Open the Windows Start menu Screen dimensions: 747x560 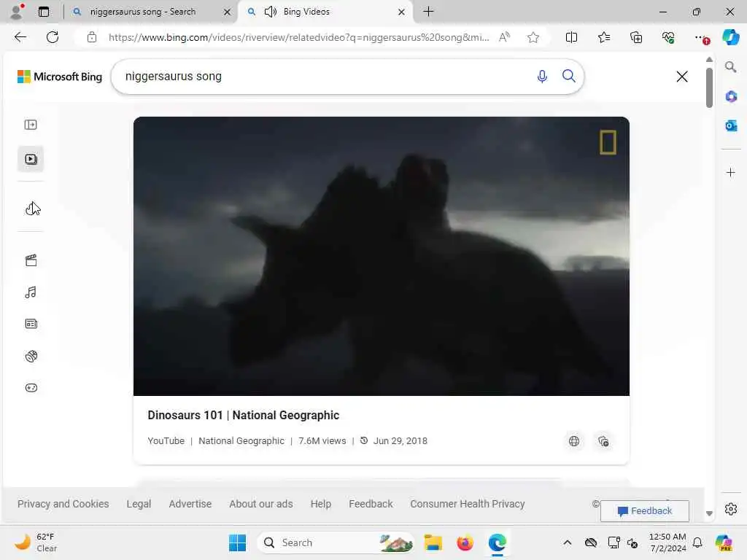237,542
